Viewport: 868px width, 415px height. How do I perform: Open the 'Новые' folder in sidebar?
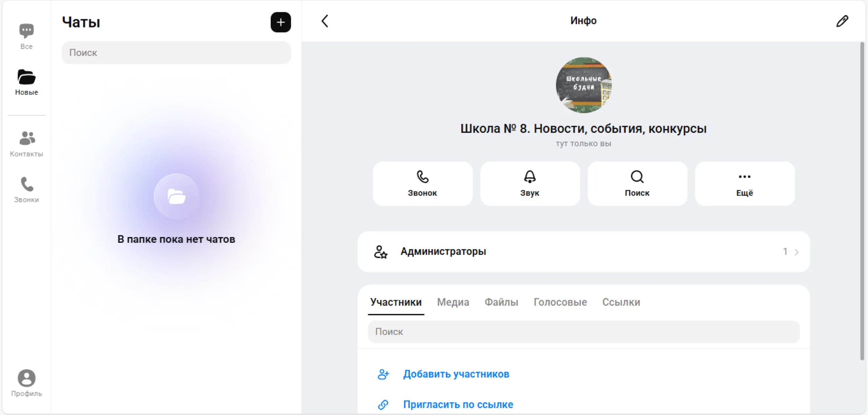(26, 82)
